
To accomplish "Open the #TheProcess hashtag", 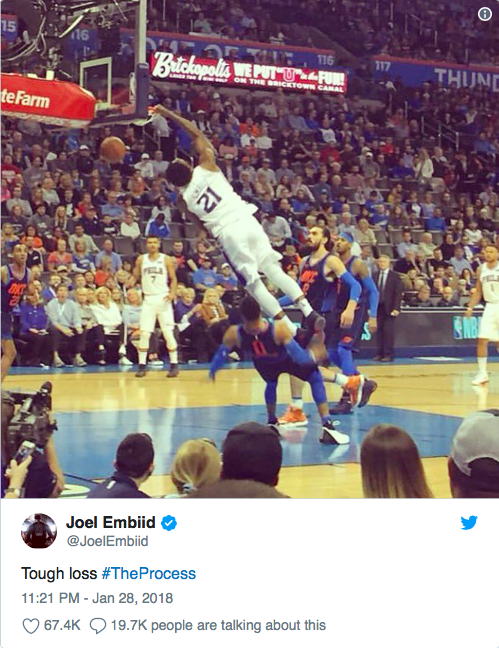I will (x=148, y=573).
